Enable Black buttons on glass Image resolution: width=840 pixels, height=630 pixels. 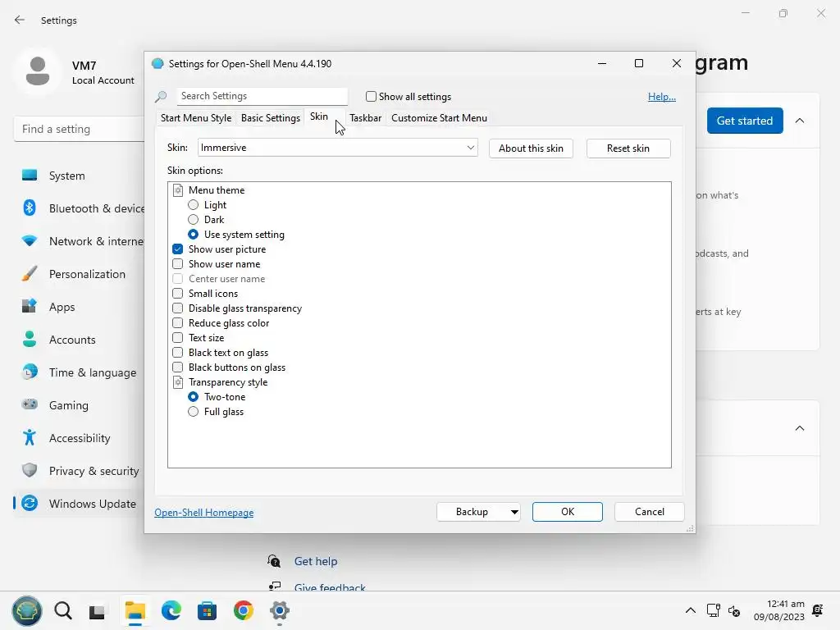pos(177,367)
